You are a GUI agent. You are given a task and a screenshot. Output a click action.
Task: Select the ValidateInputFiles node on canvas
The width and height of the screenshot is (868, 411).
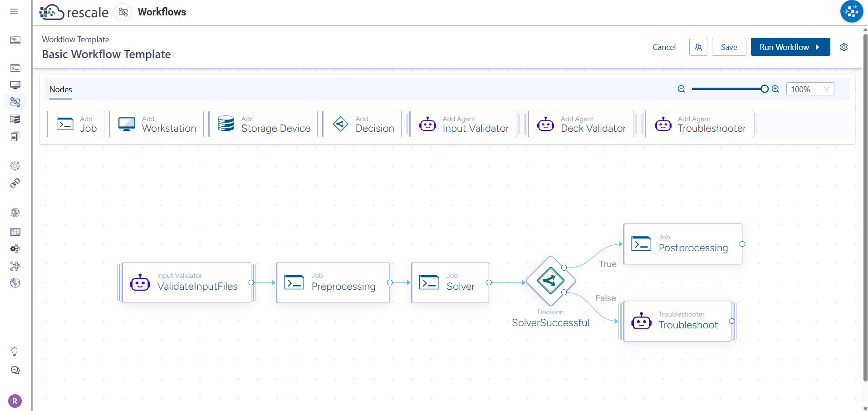[186, 282]
